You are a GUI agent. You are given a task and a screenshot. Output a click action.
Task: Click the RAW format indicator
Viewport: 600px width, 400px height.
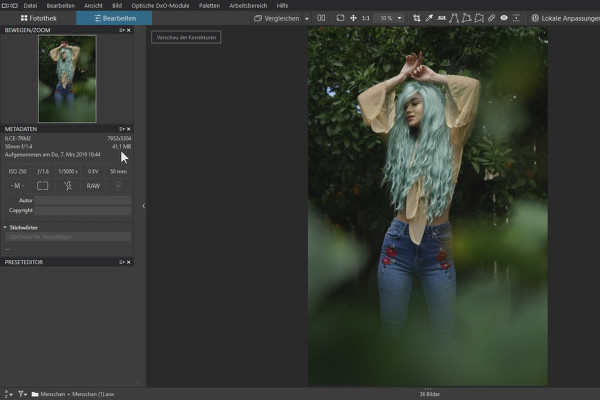[93, 186]
